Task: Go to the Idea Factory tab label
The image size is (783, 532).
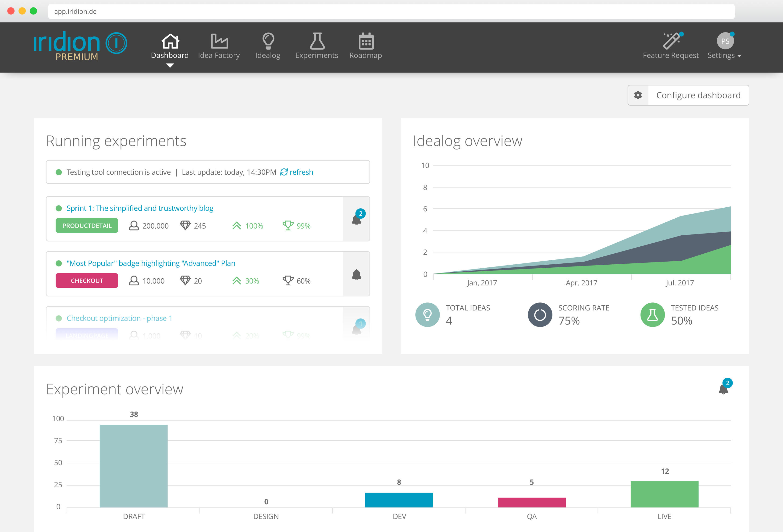Action: (x=219, y=55)
